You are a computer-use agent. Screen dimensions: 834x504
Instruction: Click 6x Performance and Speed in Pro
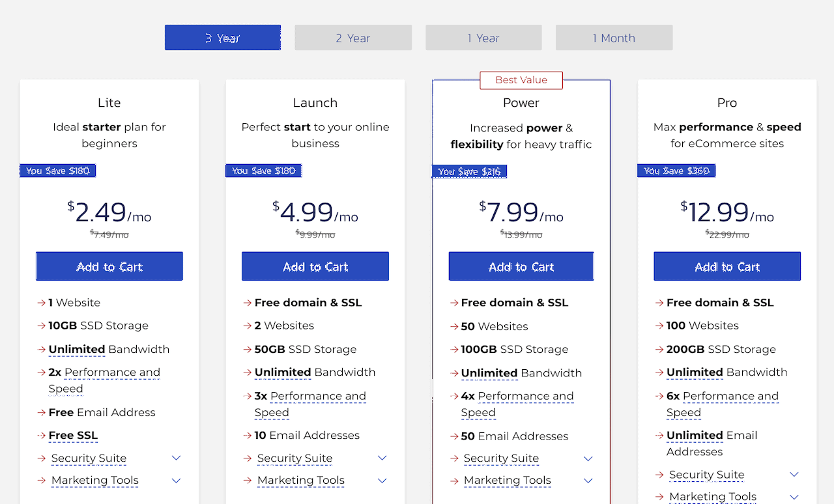tap(723, 404)
